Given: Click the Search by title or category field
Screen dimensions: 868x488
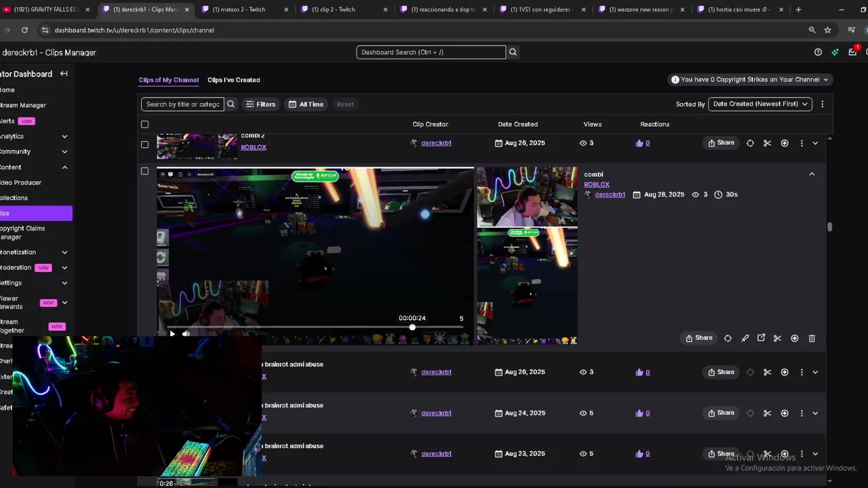Looking at the screenshot, I should [182, 104].
